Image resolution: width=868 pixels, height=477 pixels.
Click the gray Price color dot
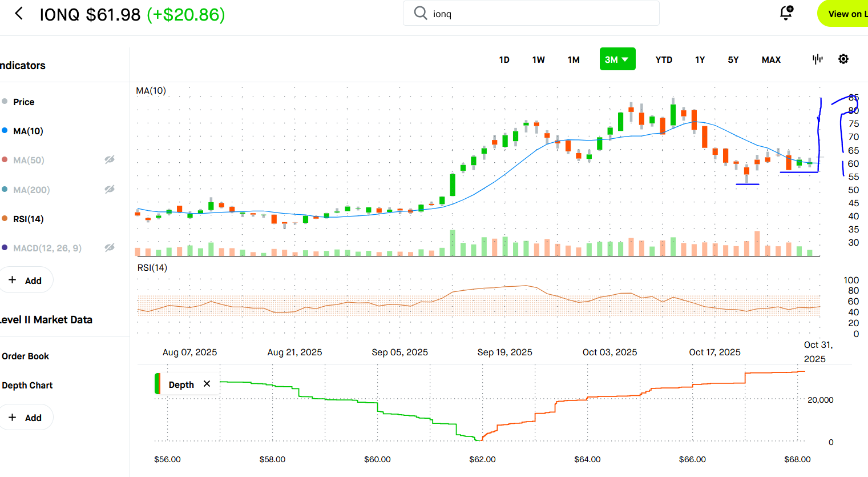(x=5, y=101)
